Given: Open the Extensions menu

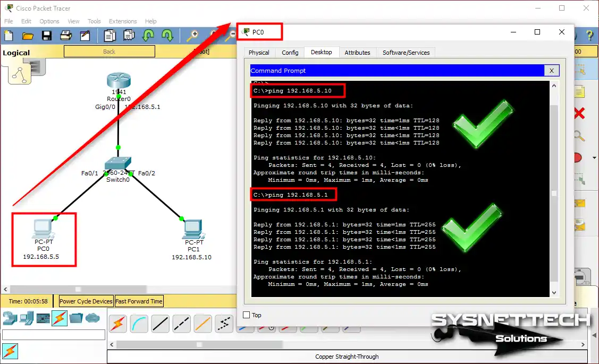Looking at the screenshot, I should (x=123, y=21).
